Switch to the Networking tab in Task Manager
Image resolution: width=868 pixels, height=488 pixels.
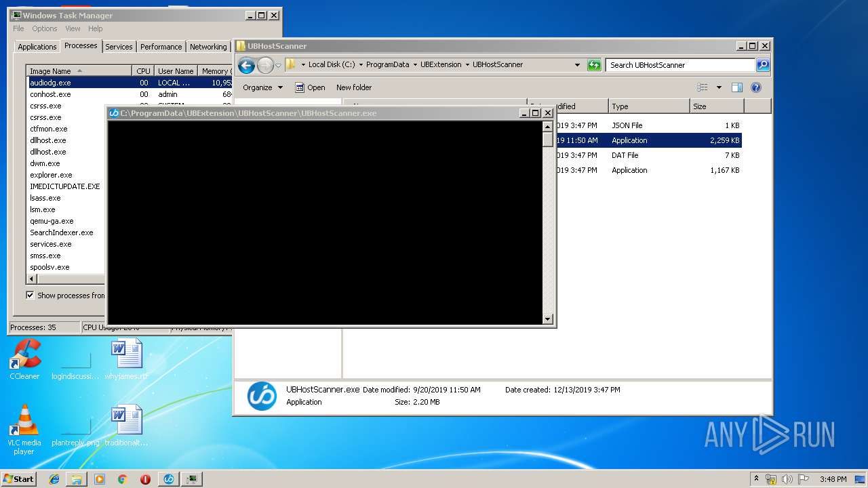tap(208, 47)
